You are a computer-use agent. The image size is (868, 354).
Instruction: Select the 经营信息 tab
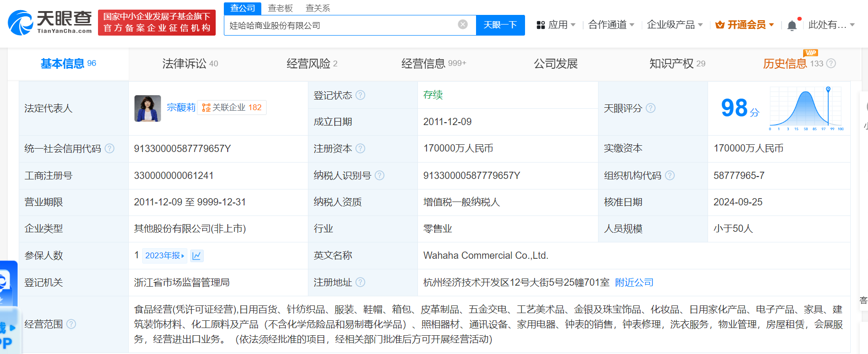pyautogui.click(x=434, y=63)
